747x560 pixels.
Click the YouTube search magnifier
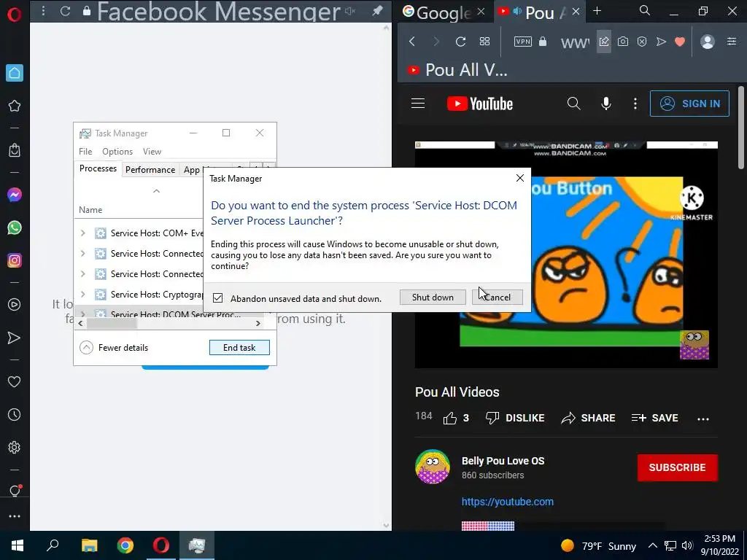(x=573, y=104)
